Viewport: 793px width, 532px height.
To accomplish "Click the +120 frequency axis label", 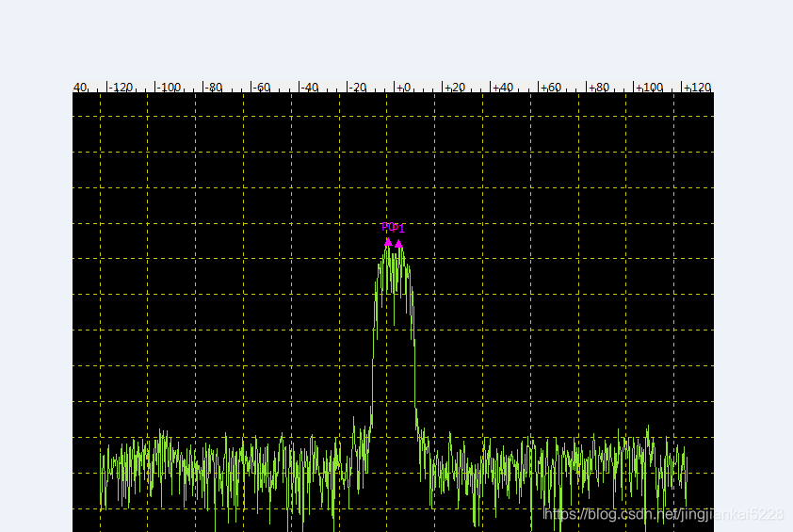I will 698,88.
